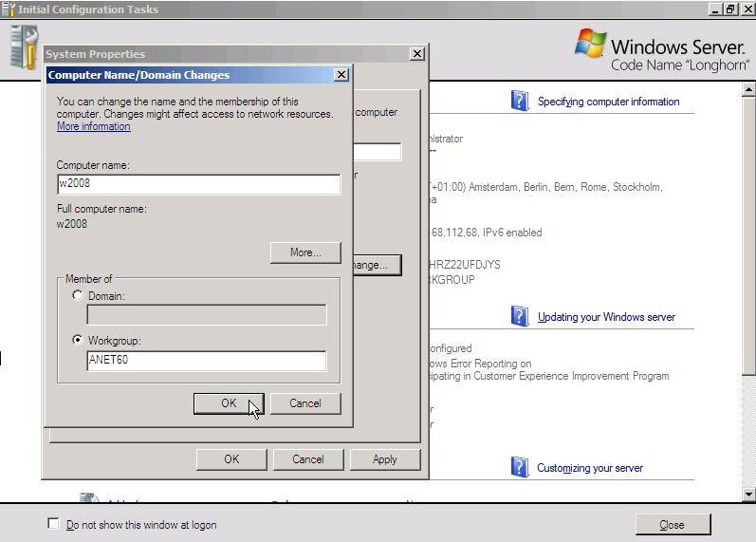The height and width of the screenshot is (542, 756).
Task: Minimize the Initial Configuration Tasks window
Action: coord(716,9)
